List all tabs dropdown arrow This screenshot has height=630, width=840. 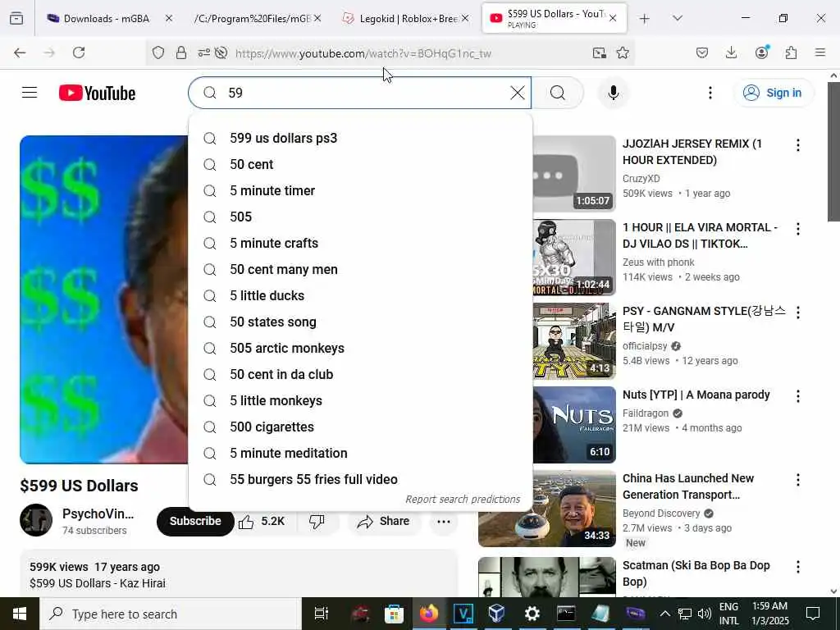pos(677,18)
